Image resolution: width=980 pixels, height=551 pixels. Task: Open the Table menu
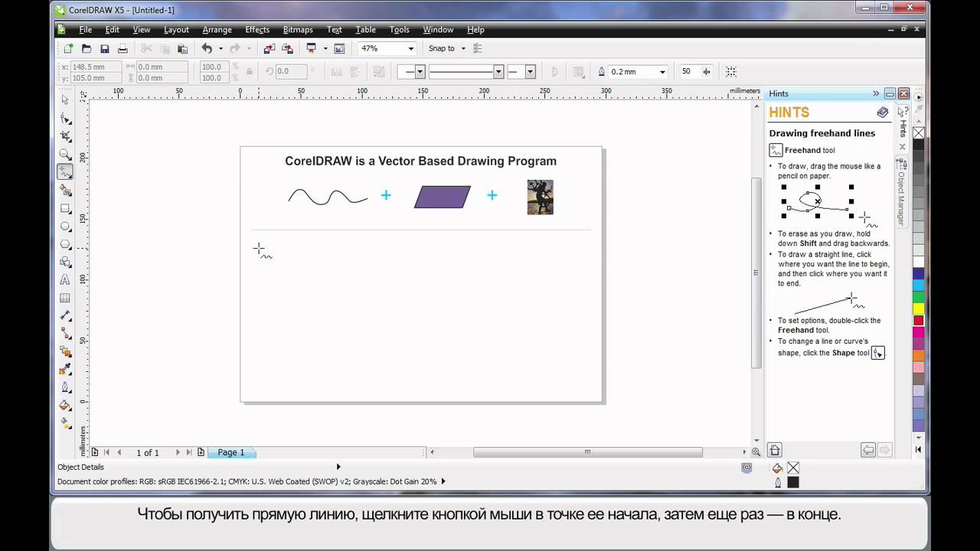click(365, 29)
